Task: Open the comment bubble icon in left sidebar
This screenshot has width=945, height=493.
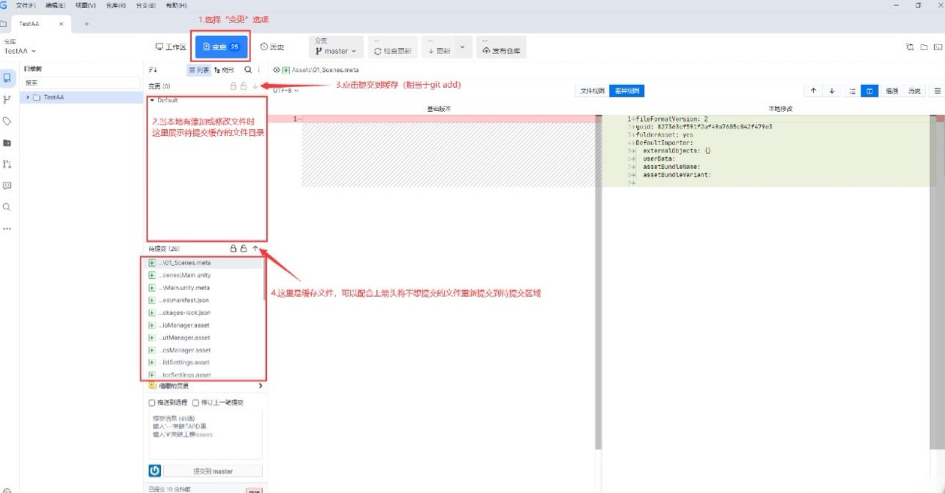Action: coord(7,186)
